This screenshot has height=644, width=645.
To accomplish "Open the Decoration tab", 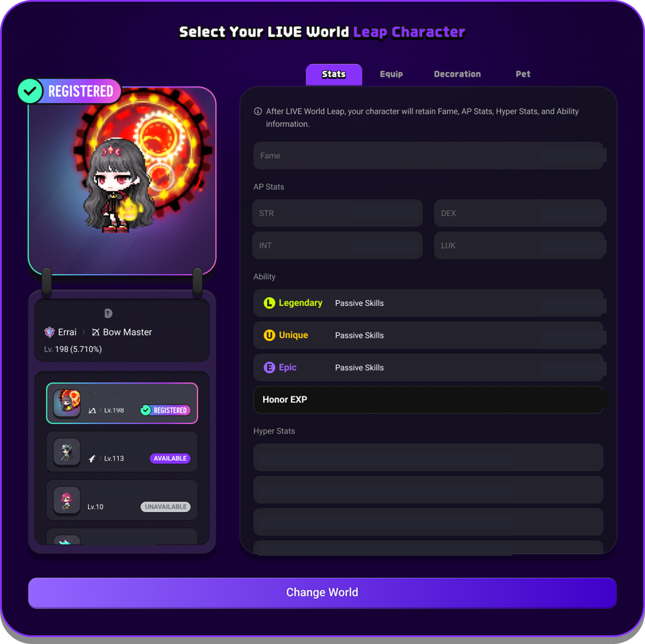I will [x=457, y=74].
